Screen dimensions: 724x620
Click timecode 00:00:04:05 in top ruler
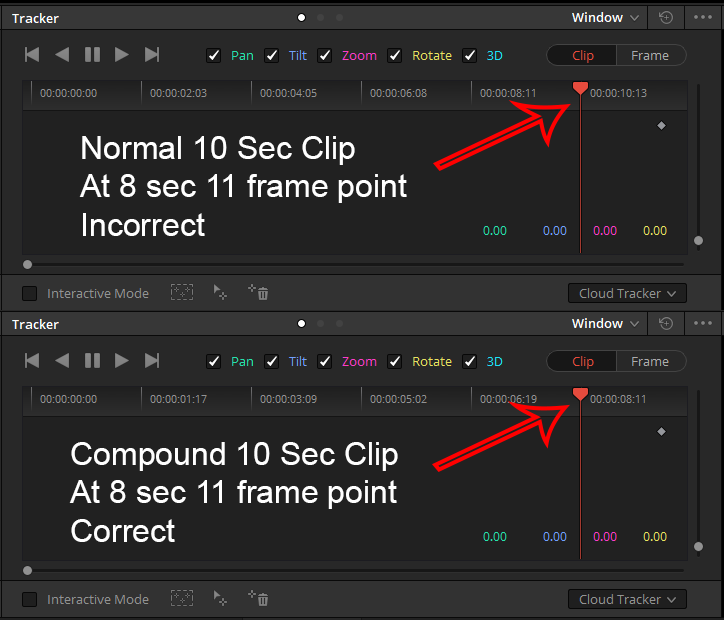(289, 93)
